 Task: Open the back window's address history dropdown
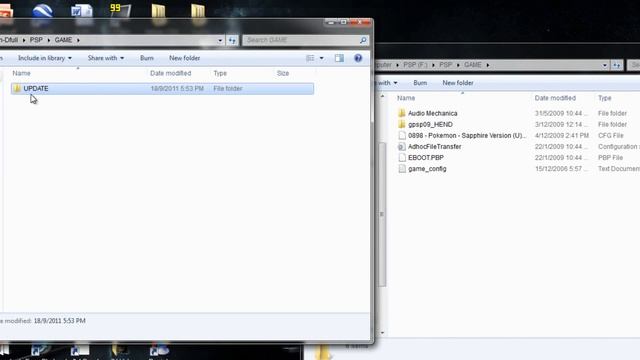click(x=605, y=65)
